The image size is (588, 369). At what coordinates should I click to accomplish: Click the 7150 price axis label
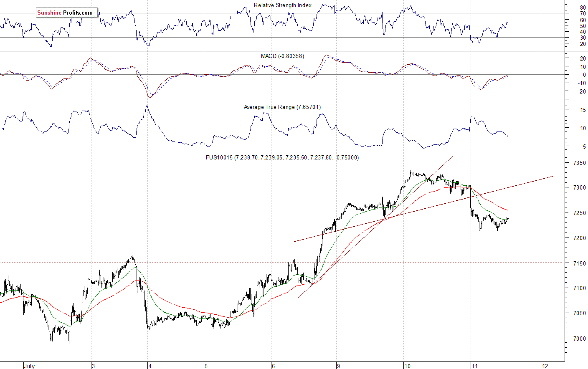580,263
